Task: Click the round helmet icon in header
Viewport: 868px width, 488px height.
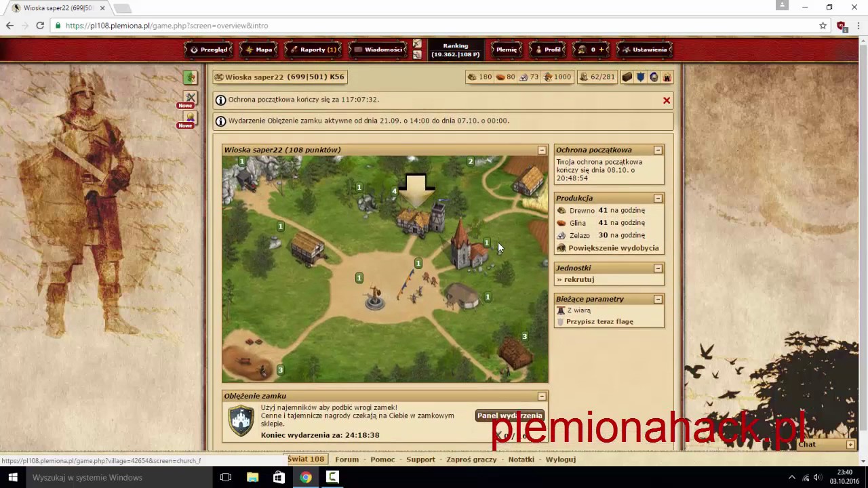Action: [x=654, y=77]
